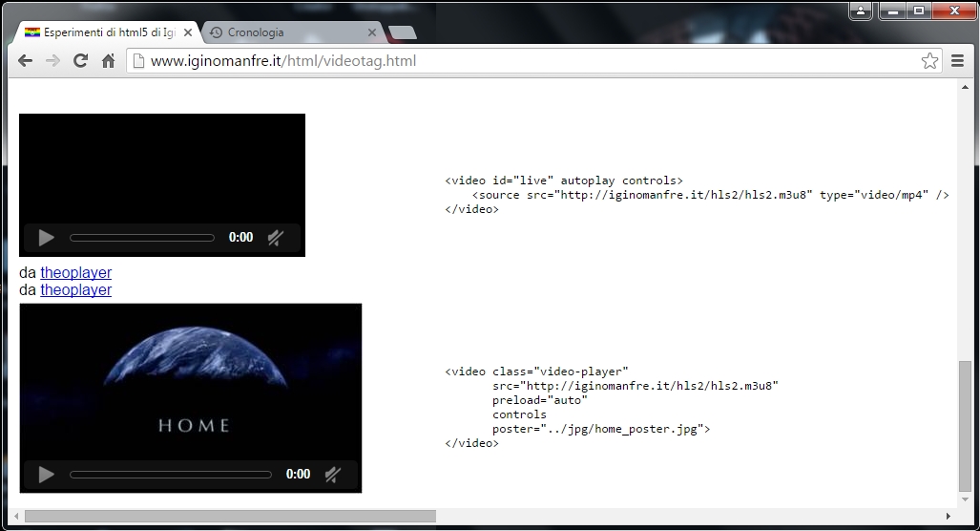The image size is (980, 531).
Task: Unmute the top live video
Action: click(276, 238)
